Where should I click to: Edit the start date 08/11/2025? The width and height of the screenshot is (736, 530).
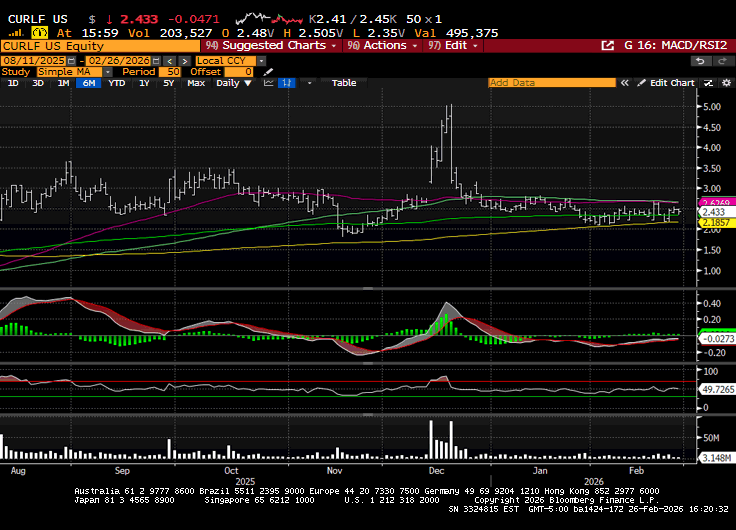34,61
